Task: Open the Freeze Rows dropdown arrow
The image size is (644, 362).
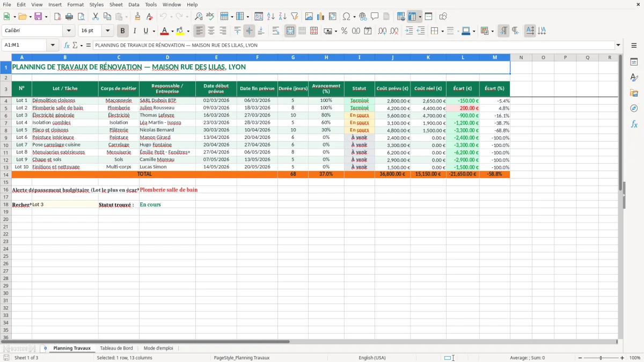Action: click(x=420, y=17)
